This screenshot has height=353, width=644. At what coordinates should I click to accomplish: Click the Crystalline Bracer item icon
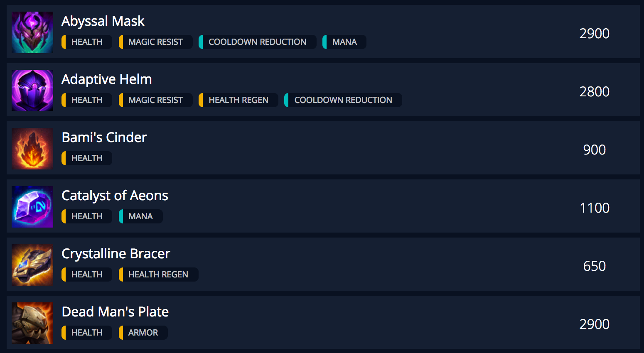pos(32,265)
